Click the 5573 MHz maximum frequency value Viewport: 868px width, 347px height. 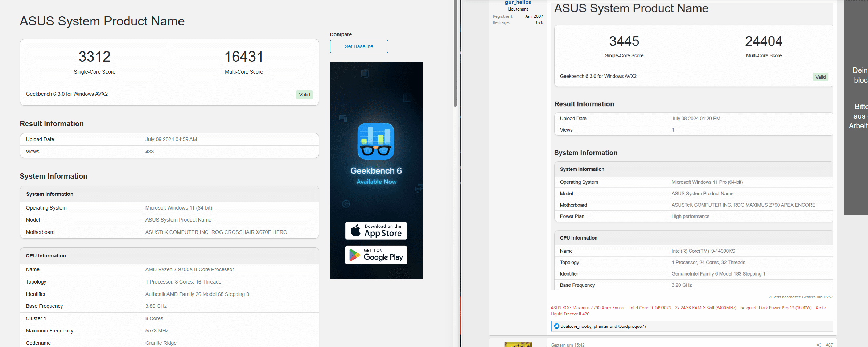[157, 331]
